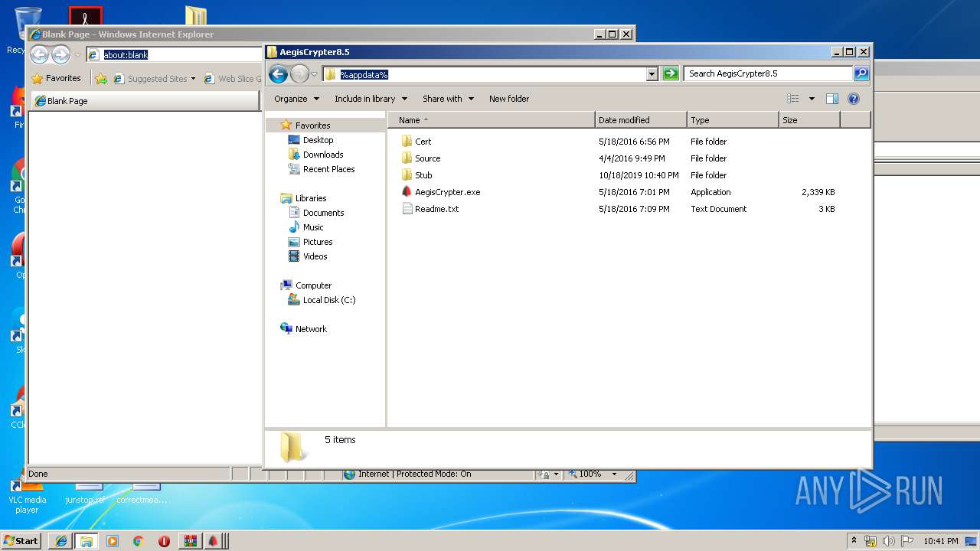Create a New folder

pyautogui.click(x=509, y=99)
